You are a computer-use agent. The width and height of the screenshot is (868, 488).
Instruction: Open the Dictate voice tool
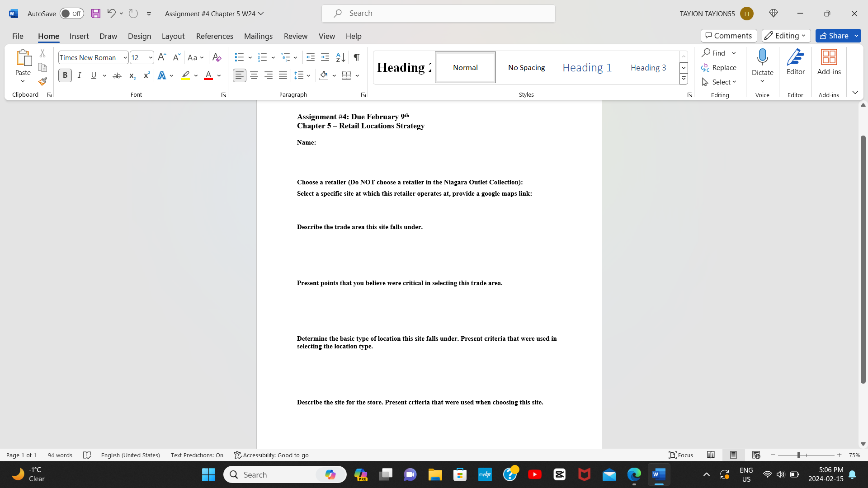click(x=763, y=63)
